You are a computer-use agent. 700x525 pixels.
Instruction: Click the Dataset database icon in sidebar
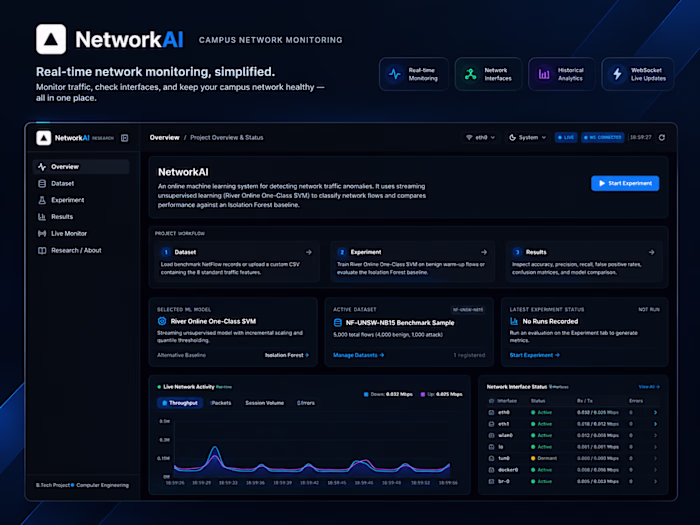tap(42, 183)
